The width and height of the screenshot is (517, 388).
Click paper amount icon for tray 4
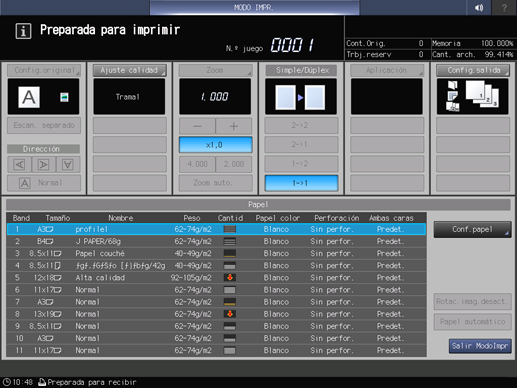(230, 266)
